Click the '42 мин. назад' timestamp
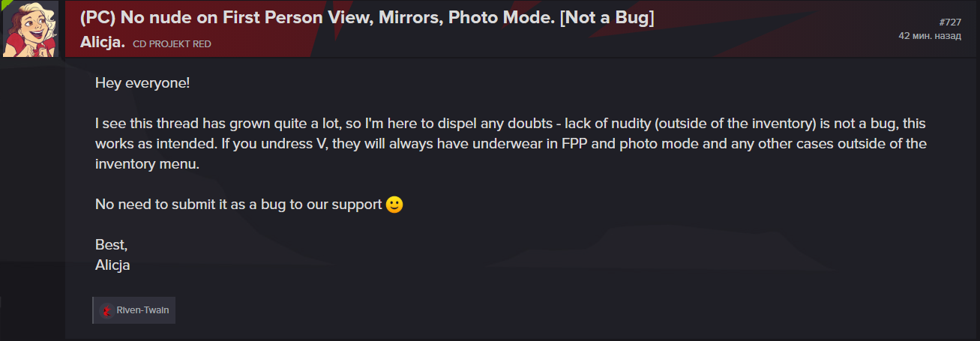Screen dimensions: 980x341 tap(930, 36)
